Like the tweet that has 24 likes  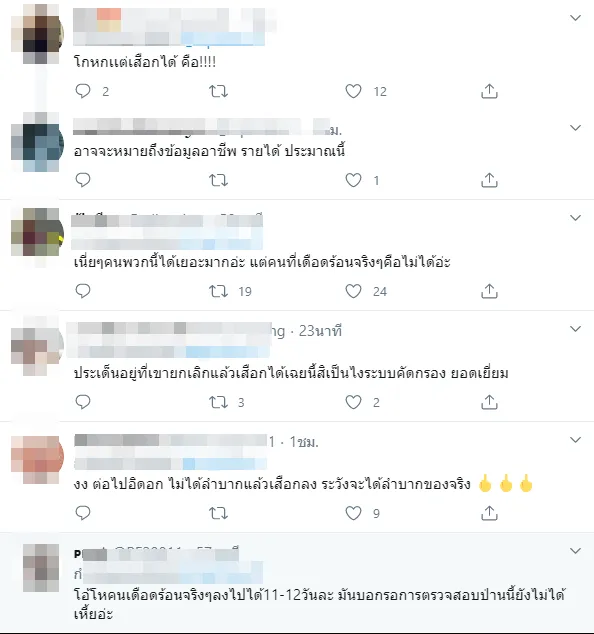tap(353, 291)
